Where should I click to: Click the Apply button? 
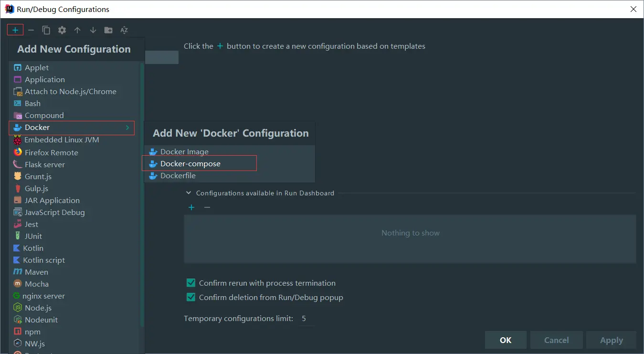612,340
